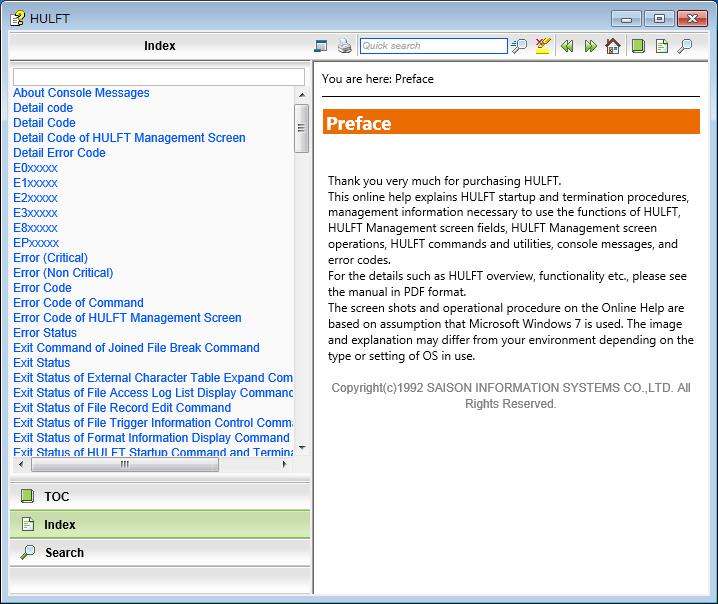The height and width of the screenshot is (604, 718).
Task: Run quick search with magnifier icon
Action: click(519, 46)
